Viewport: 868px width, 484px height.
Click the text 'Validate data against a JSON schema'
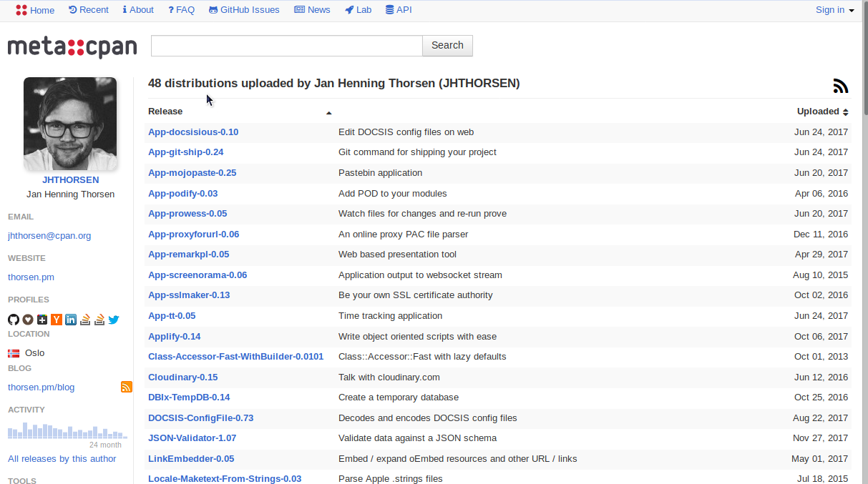click(417, 438)
